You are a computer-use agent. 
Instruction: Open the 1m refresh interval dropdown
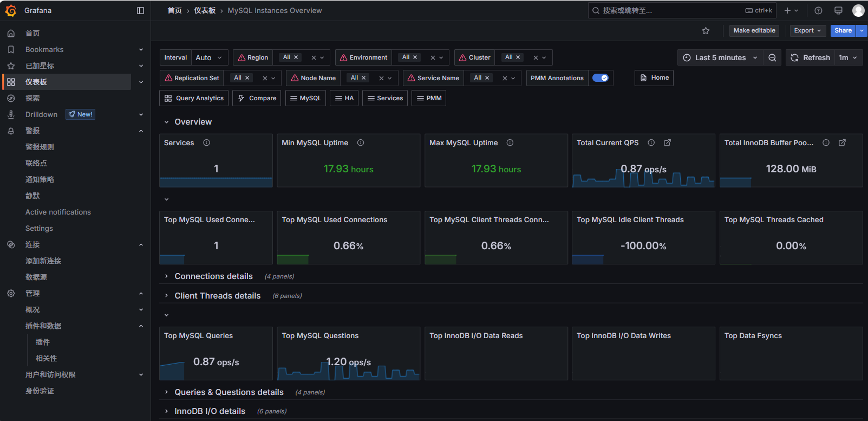(x=848, y=57)
